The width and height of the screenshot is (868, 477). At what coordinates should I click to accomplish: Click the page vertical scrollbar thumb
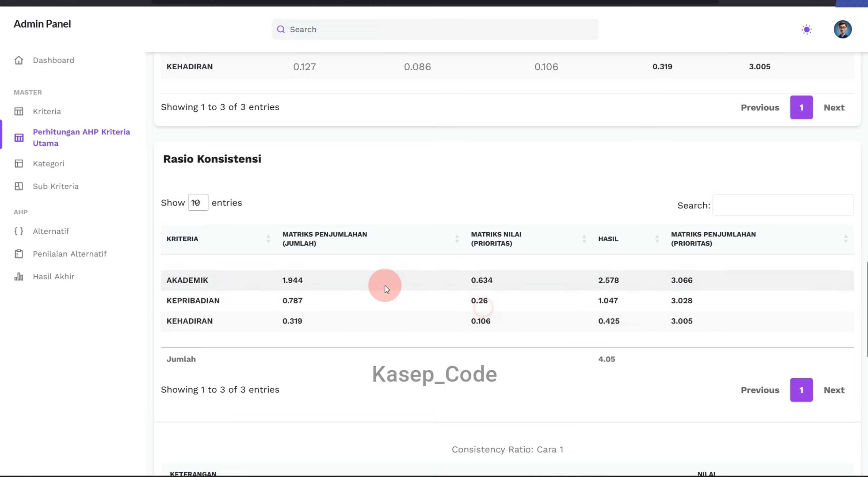click(867, 309)
